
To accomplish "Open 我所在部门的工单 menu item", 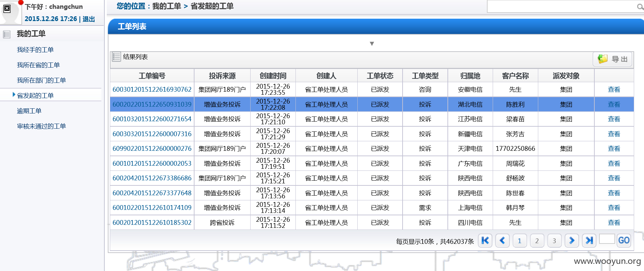I will click(41, 80).
